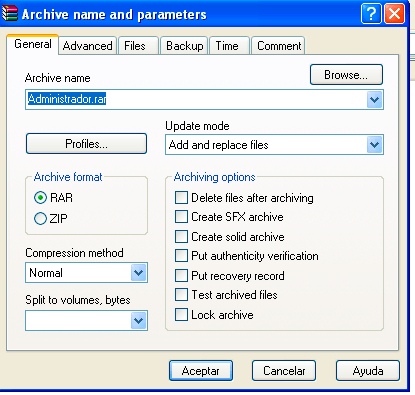Viewport: 415px width, 395px height.
Task: Click the title bar help question mark button
Action: [371, 14]
